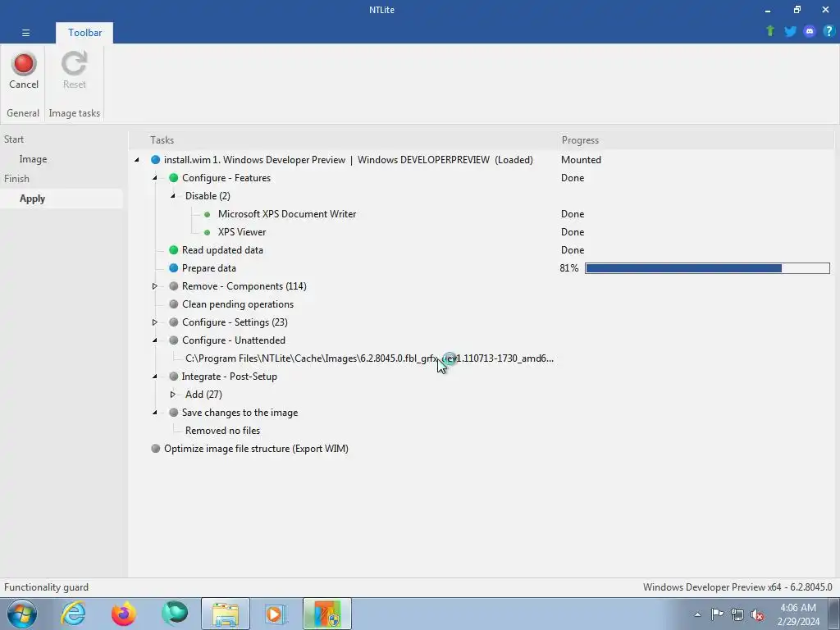
Task: Click green dot beside XPS Viewer
Action: [208, 232]
